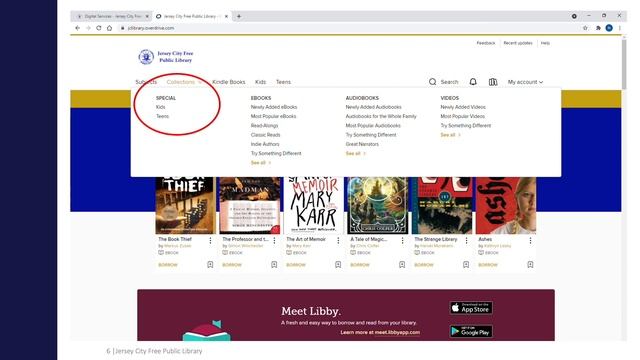Open Great Narrators collection
The image size is (640, 360).
point(362,144)
